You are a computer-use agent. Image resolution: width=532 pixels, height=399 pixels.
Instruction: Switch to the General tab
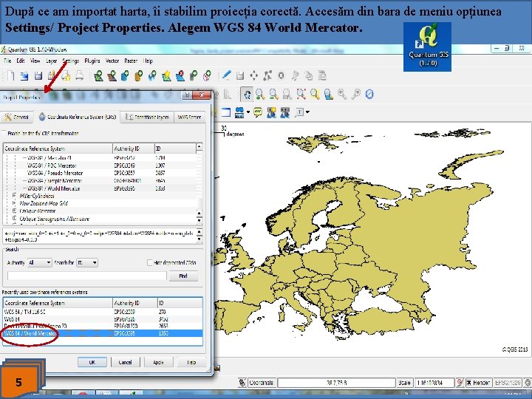click(x=17, y=117)
